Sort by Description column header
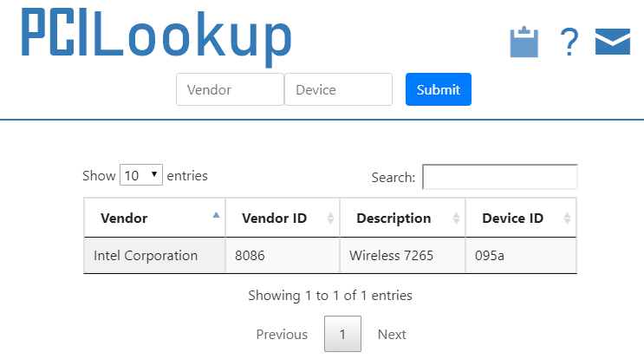This screenshot has width=644, height=359. 402,218
